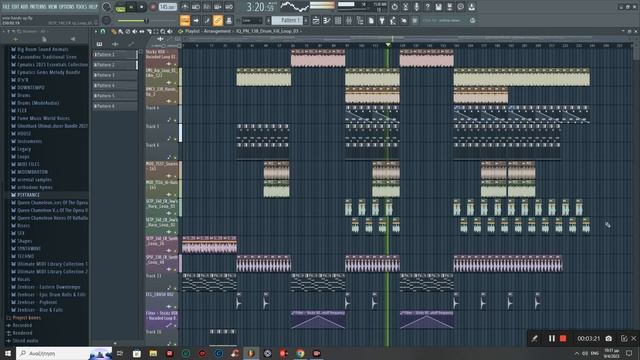
Task: Open Chrome from the Windows taskbar
Action: coord(300,353)
